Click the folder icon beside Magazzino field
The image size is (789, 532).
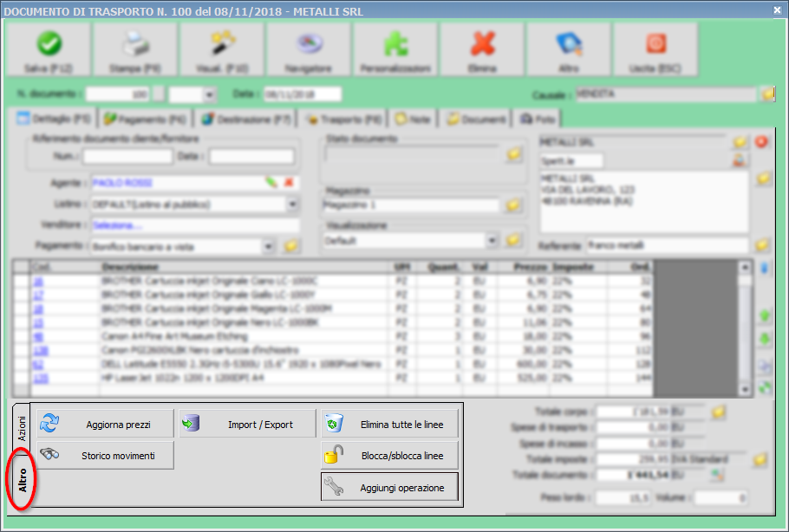tap(514, 205)
